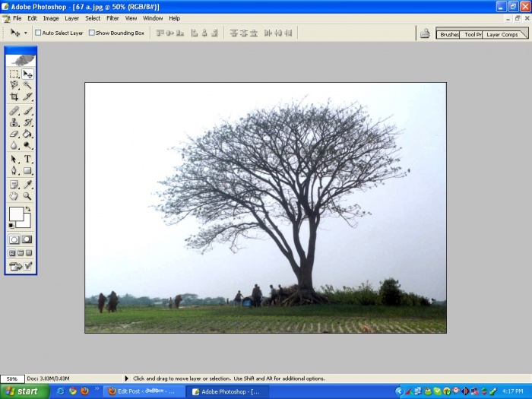The image size is (532, 399).
Task: Open the View menu
Action: (x=131, y=18)
